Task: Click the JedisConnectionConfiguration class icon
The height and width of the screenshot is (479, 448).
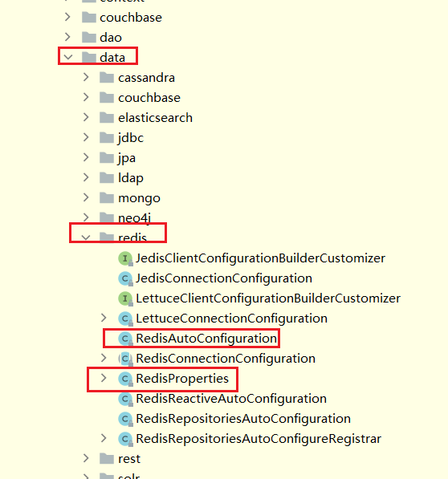Action: [125, 278]
